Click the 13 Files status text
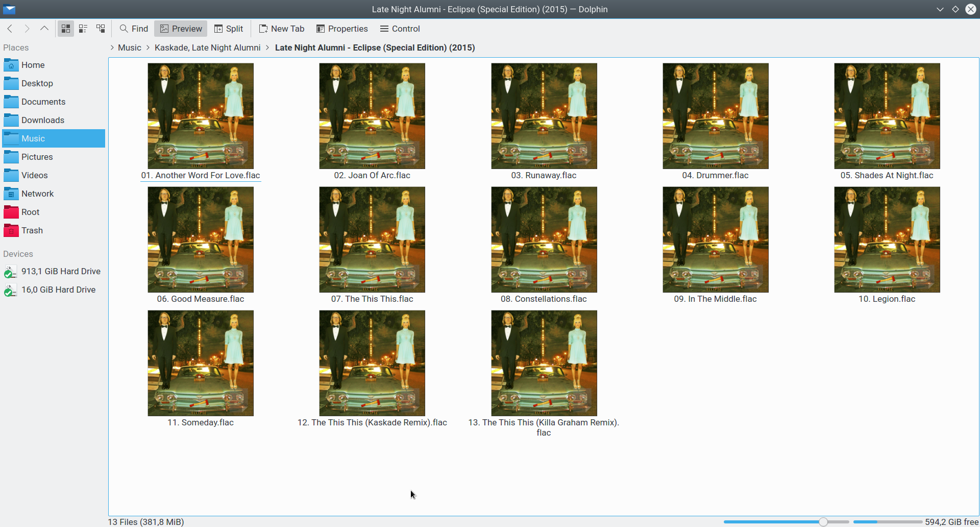This screenshot has height=527, width=980. [146, 522]
